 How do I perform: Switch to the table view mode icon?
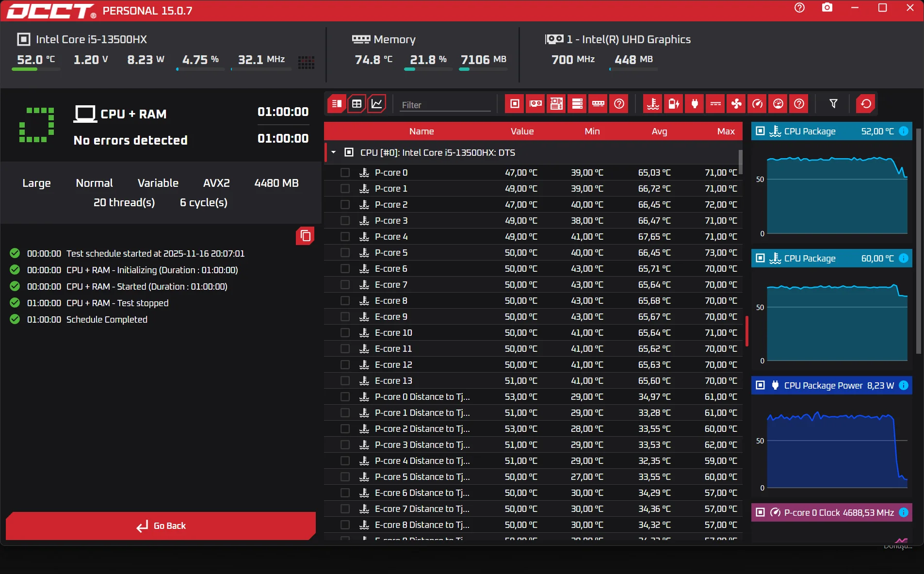pyautogui.click(x=357, y=104)
